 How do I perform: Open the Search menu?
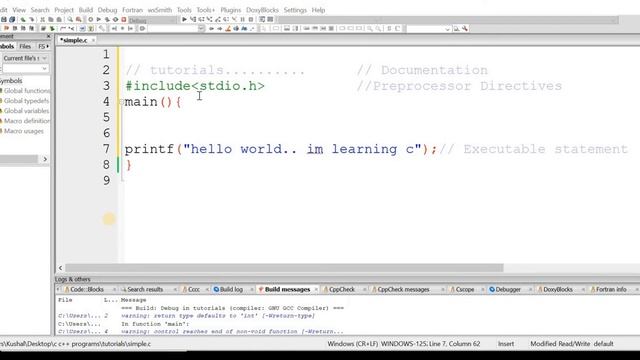[40, 10]
